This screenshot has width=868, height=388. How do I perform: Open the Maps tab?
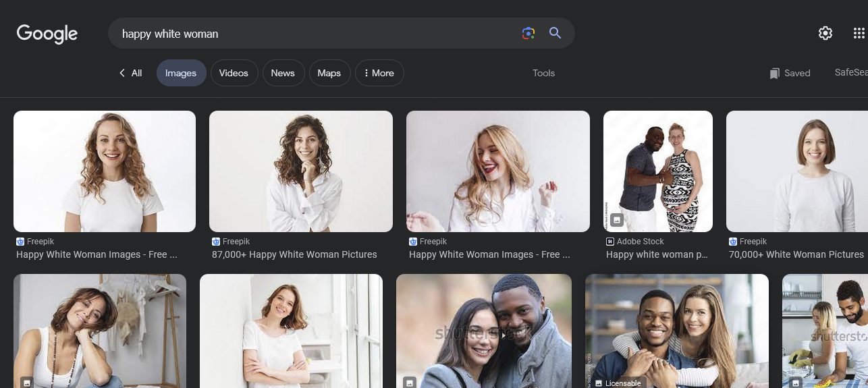tap(329, 73)
